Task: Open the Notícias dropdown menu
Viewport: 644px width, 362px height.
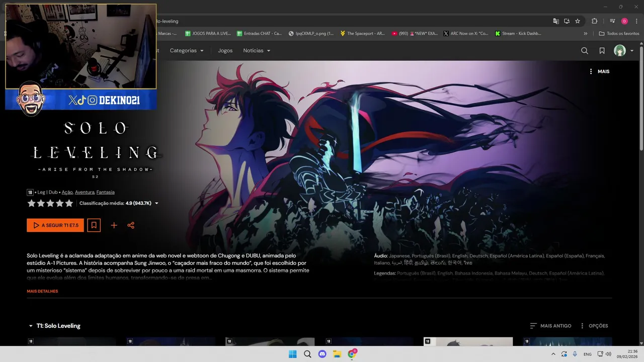Action: tap(257, 51)
